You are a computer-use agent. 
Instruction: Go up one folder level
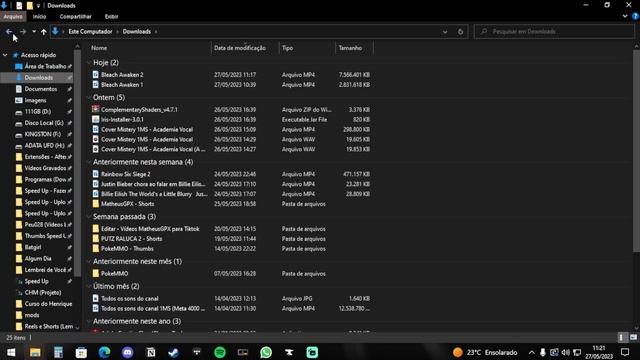coord(44,31)
